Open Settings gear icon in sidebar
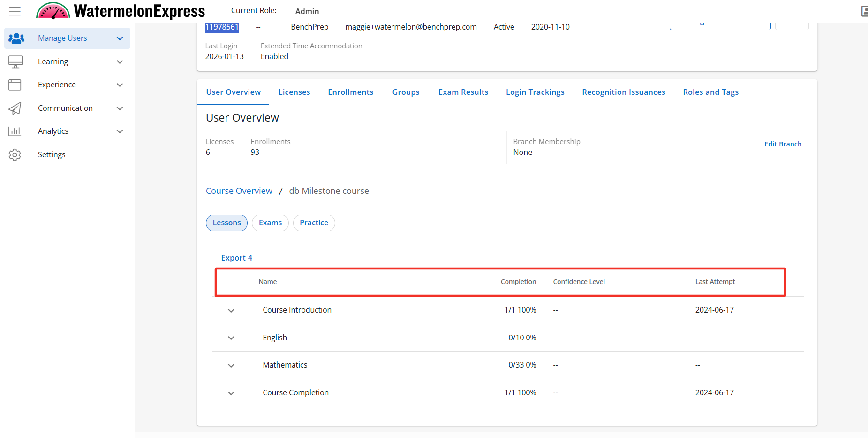This screenshot has width=868, height=438. (15, 155)
